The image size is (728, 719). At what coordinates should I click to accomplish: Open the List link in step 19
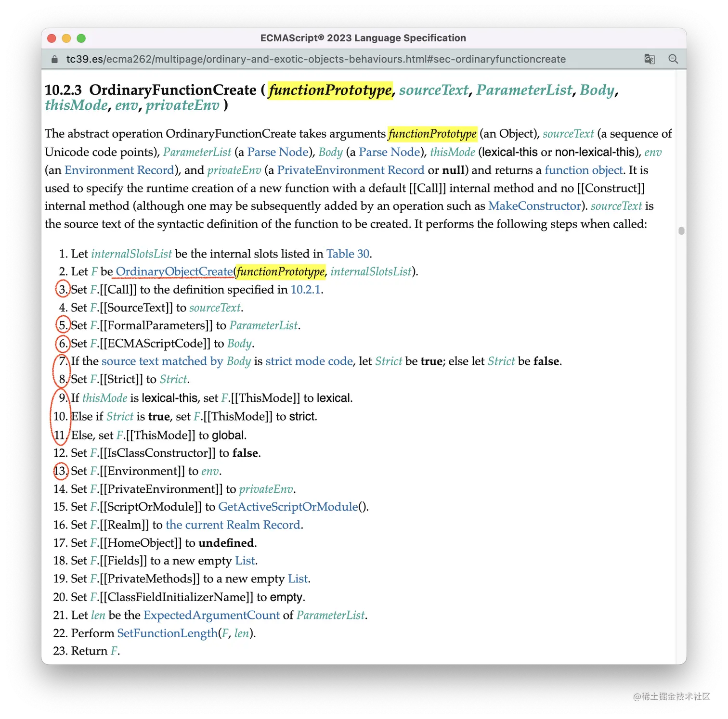(298, 578)
